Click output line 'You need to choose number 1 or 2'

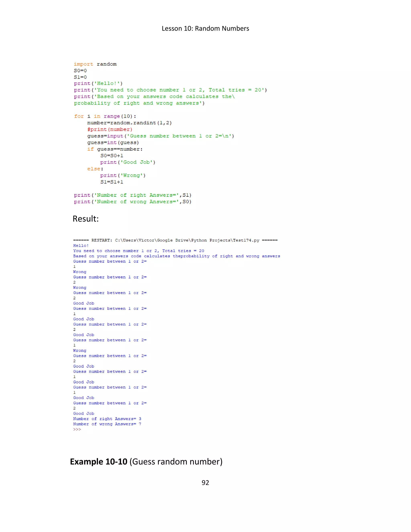pos(138,251)
